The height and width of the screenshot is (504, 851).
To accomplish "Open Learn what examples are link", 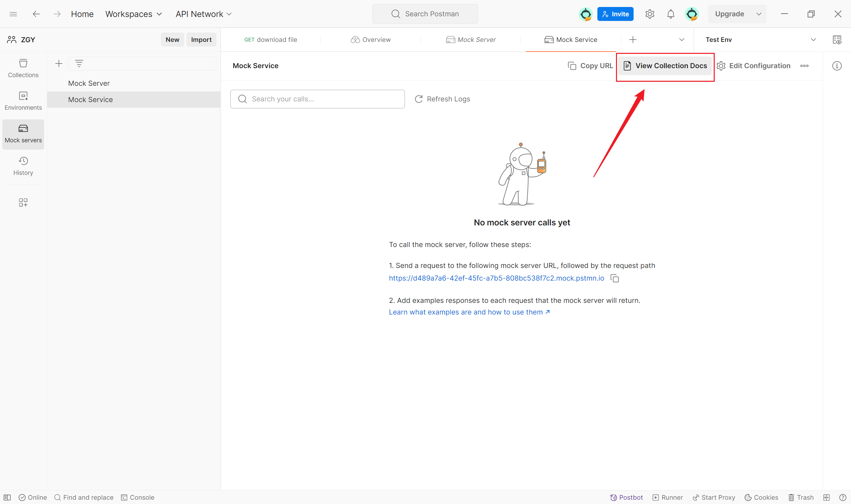I will click(469, 312).
